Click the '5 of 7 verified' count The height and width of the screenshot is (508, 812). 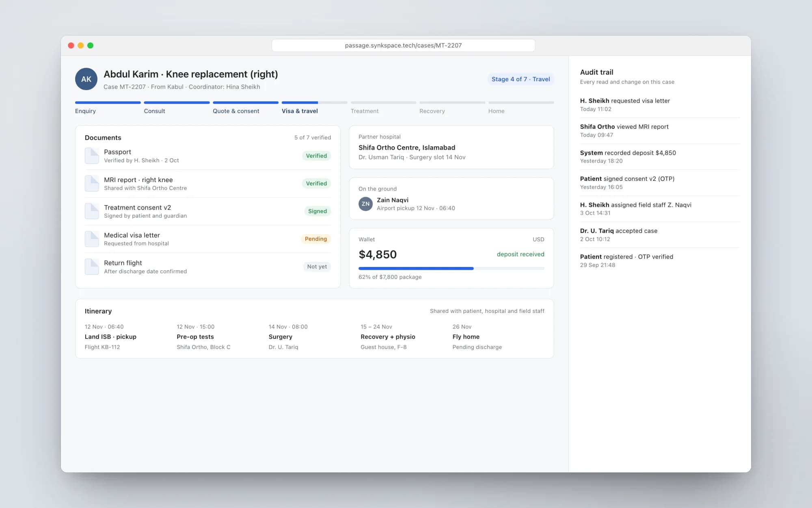[x=313, y=137]
